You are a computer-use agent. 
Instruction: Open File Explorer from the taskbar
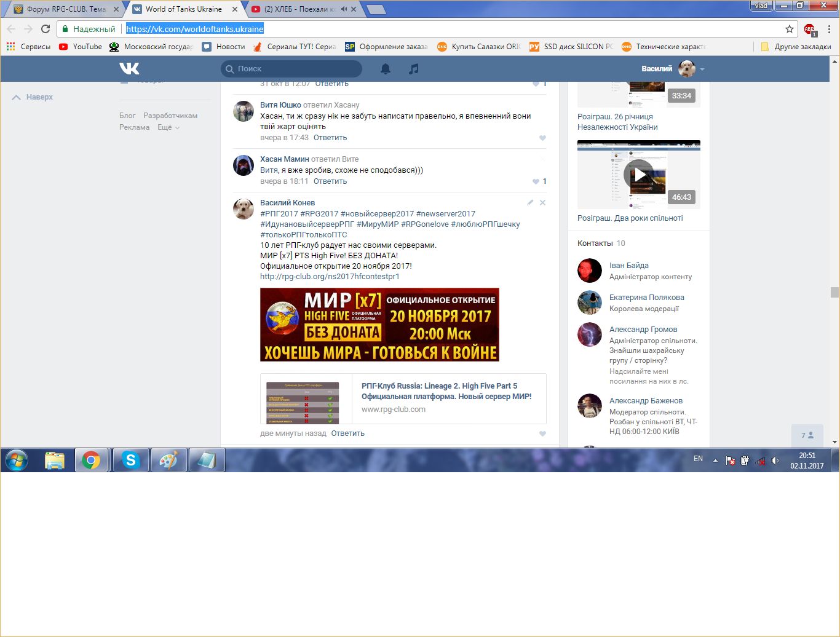pyautogui.click(x=55, y=460)
